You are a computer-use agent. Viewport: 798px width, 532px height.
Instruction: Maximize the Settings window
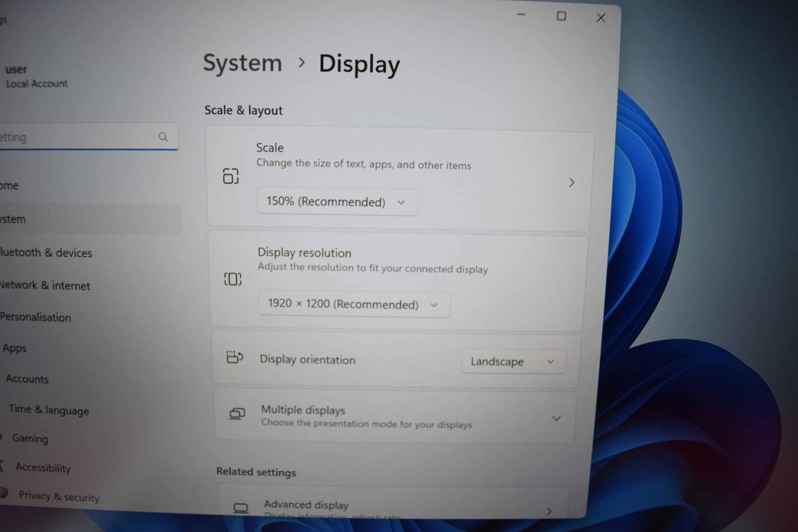561,16
